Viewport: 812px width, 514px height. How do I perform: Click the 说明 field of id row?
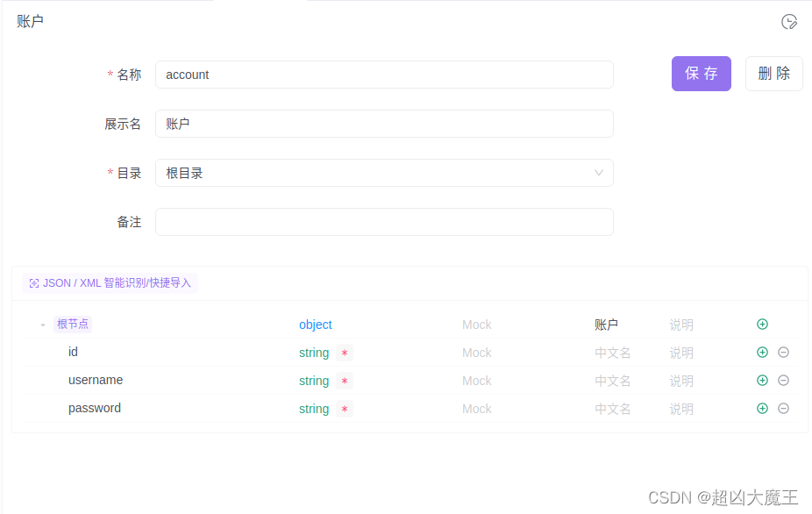[x=681, y=353]
